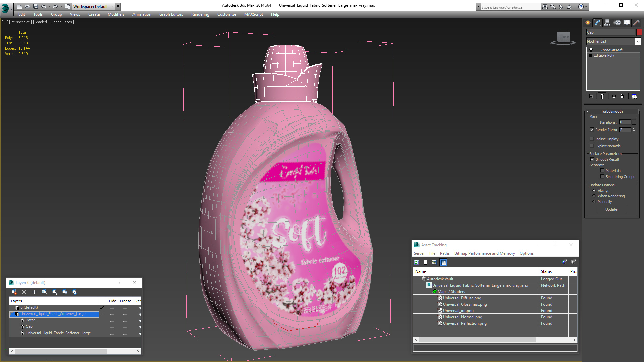Click the object name field Cap
Screen dimensions: 644x362
pos(610,32)
